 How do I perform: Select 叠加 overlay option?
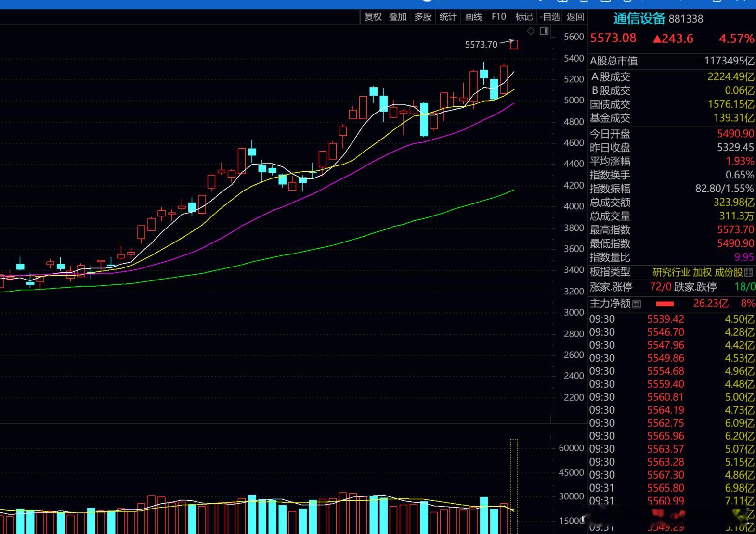[x=398, y=17]
